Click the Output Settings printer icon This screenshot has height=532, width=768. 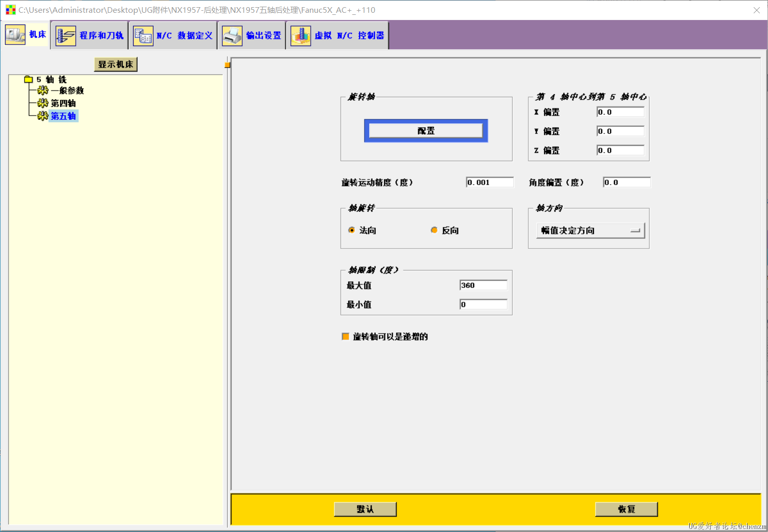pyautogui.click(x=232, y=35)
